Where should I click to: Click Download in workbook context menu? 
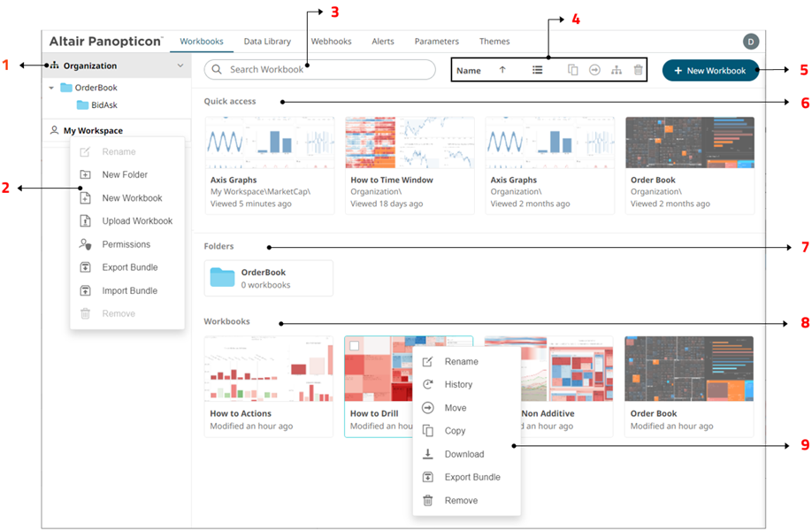pyautogui.click(x=464, y=454)
